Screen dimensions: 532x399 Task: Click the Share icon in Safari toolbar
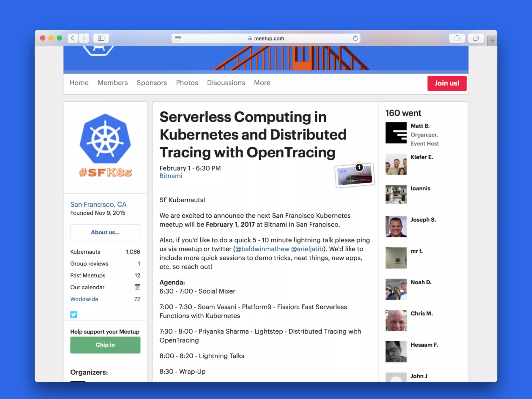(457, 38)
